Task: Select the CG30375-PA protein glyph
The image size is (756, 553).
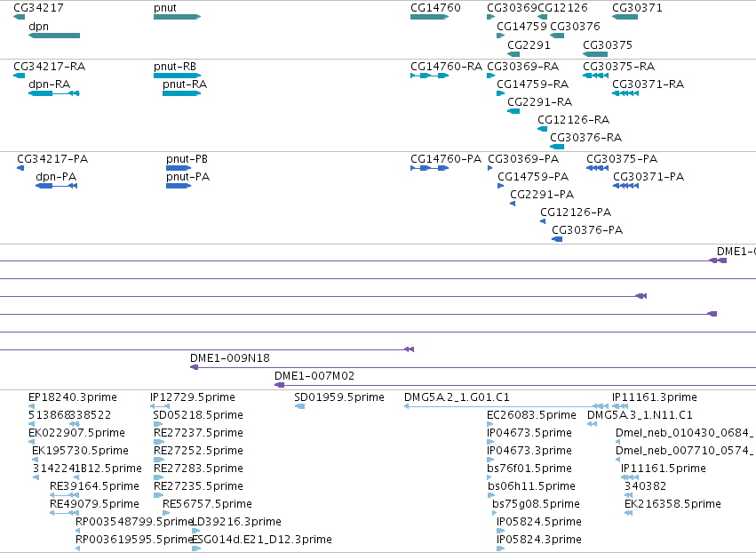Action: (597, 168)
